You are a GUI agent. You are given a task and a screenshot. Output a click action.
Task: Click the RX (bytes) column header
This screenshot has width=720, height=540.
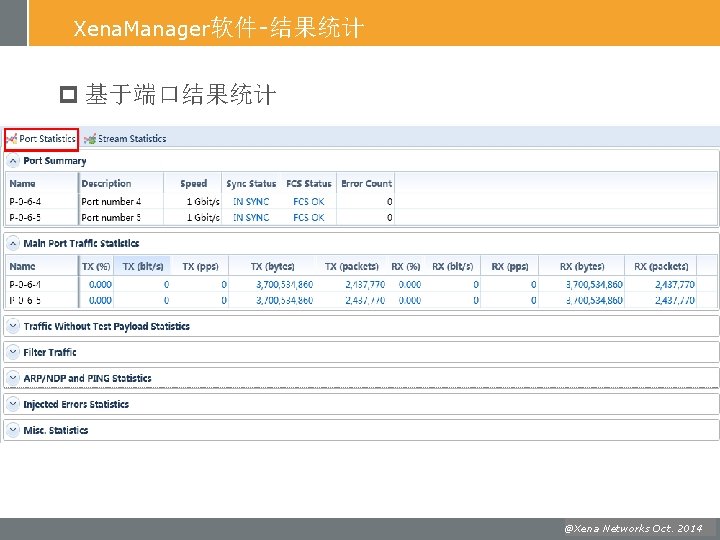point(582,266)
